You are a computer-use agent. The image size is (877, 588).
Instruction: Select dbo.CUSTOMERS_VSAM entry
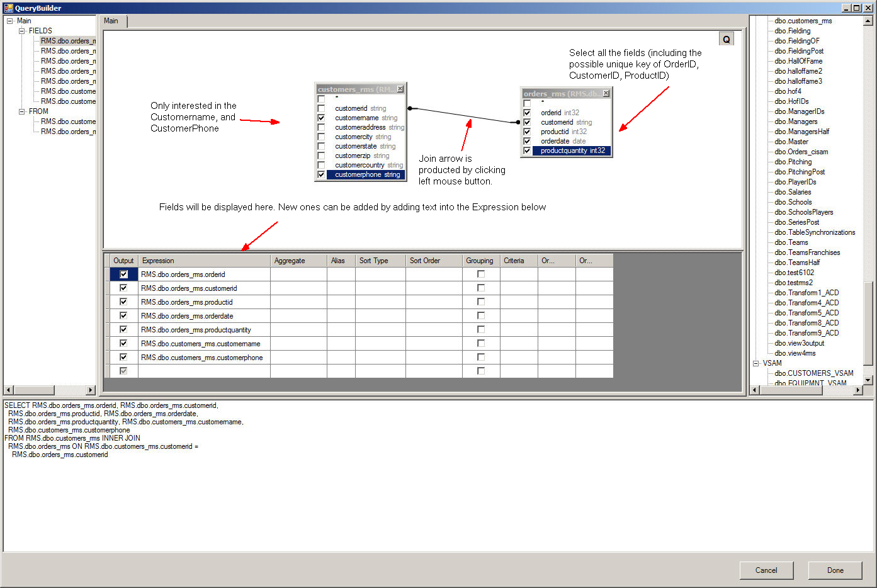click(x=814, y=373)
